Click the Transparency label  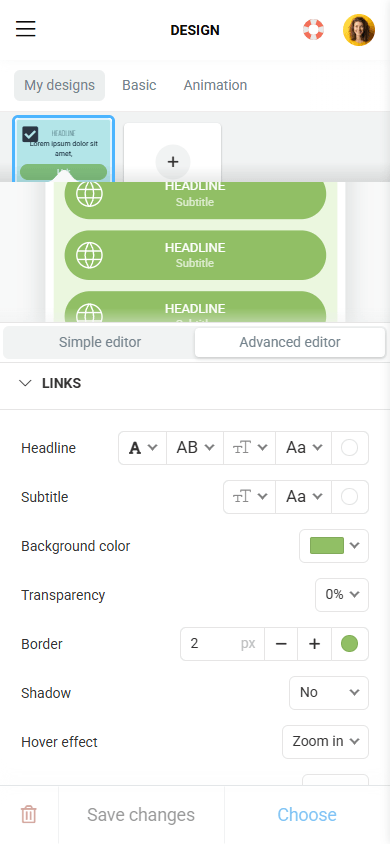pos(63,595)
